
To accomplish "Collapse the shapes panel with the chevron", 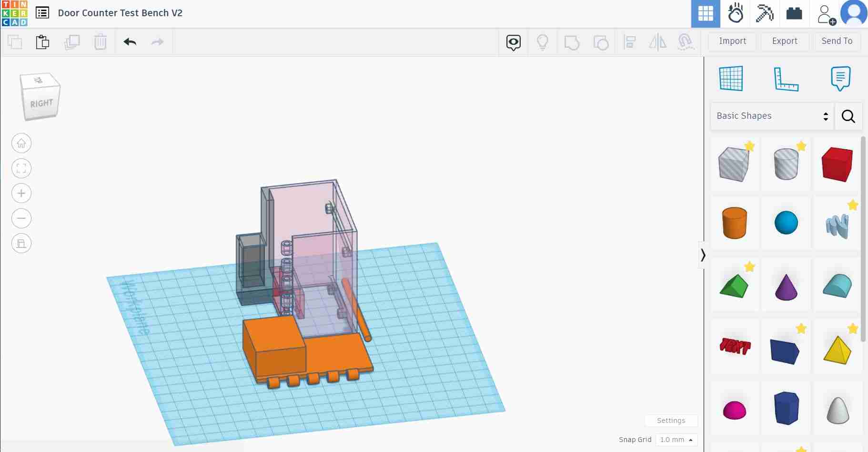I will tap(704, 255).
